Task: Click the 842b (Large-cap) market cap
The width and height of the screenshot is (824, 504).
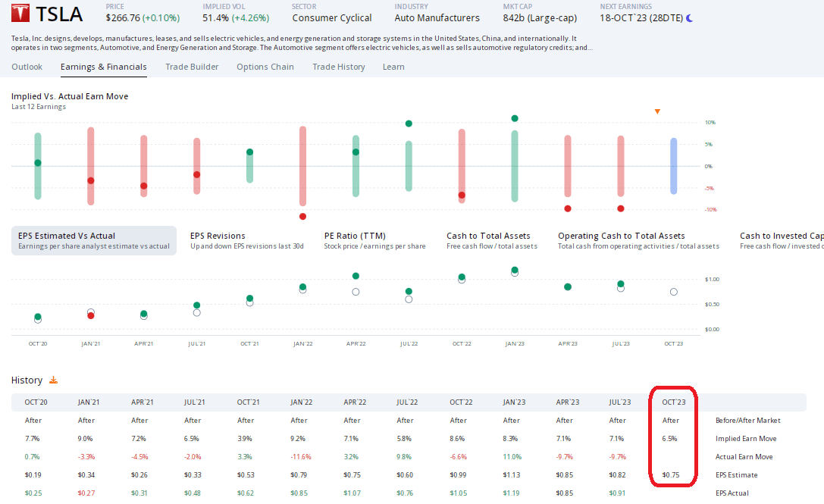Action: [x=540, y=18]
